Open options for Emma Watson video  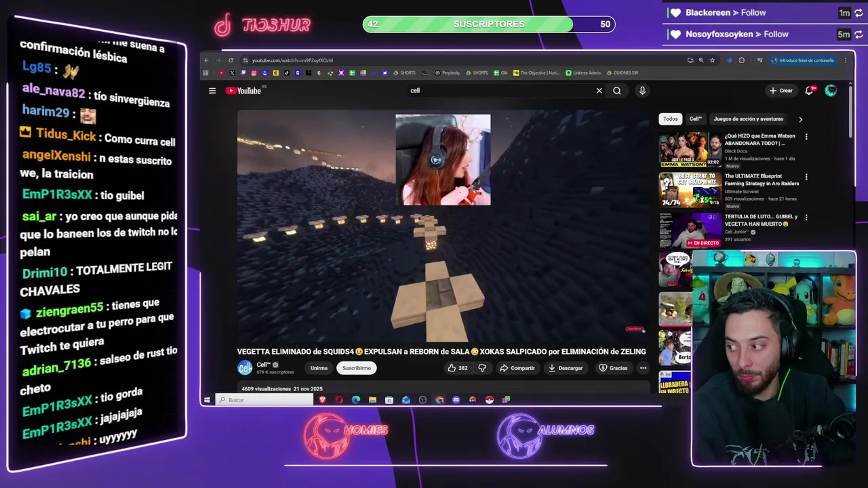(806, 137)
